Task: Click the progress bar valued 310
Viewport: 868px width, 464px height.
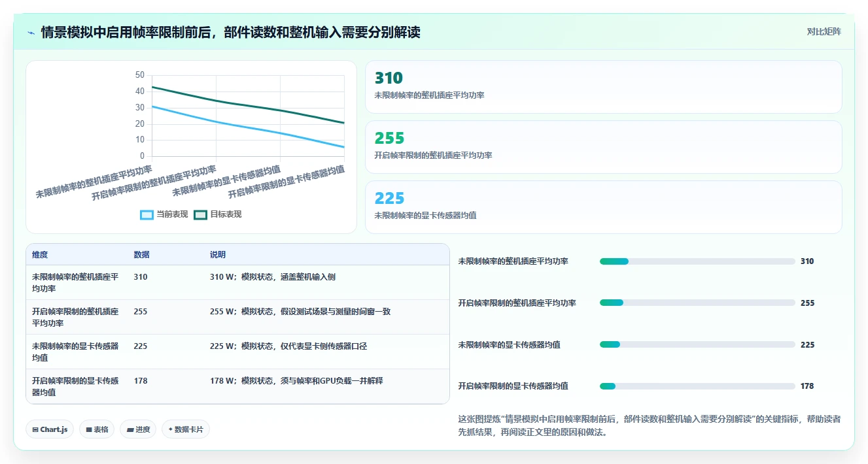Action: [697, 261]
